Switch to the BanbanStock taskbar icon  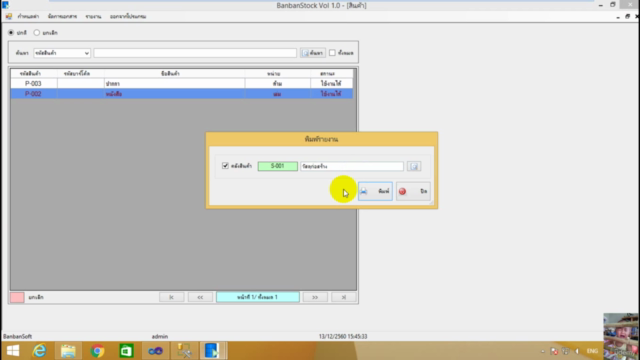pos(212,351)
